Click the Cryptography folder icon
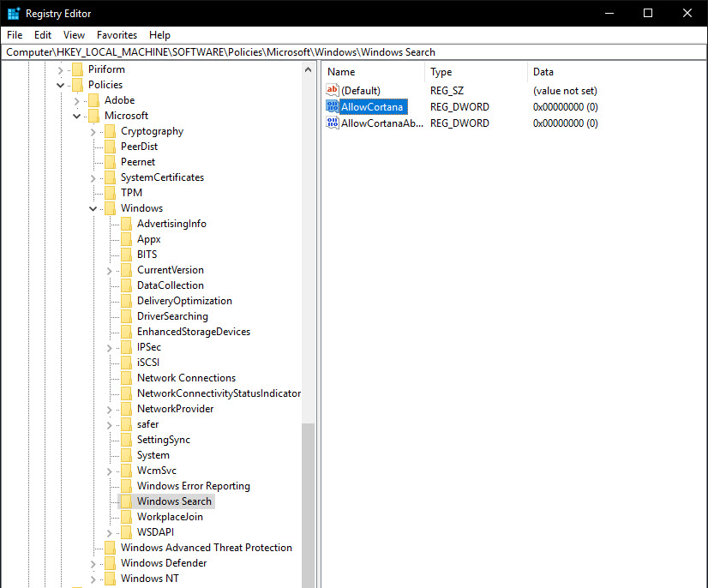This screenshot has width=708, height=588. 111,131
